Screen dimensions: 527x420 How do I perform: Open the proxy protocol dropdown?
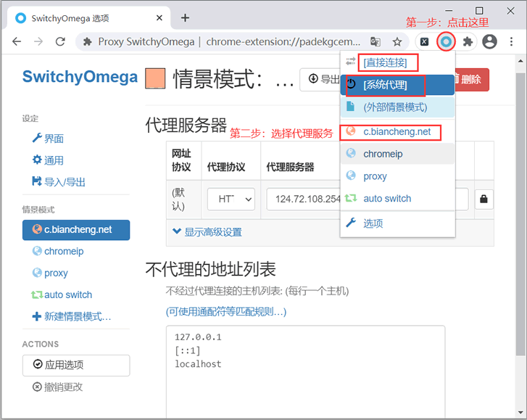click(231, 199)
